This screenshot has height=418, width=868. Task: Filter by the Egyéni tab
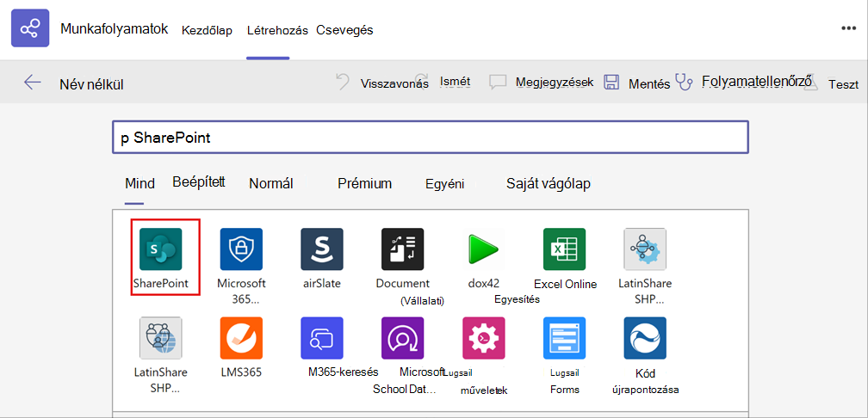coord(444,184)
